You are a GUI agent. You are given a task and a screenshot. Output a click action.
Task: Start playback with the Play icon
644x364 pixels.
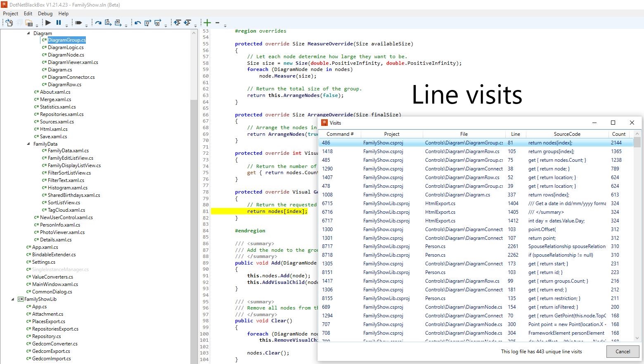48,23
